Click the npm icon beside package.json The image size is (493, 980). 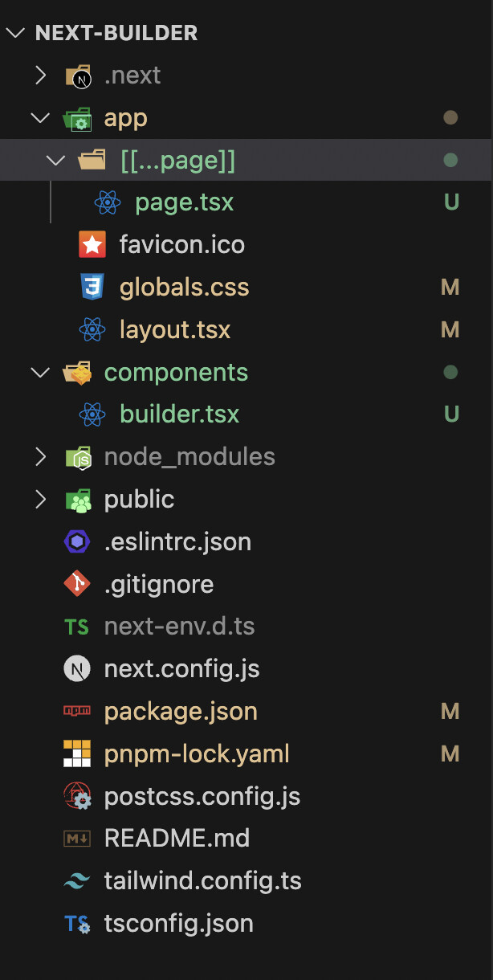(x=77, y=712)
